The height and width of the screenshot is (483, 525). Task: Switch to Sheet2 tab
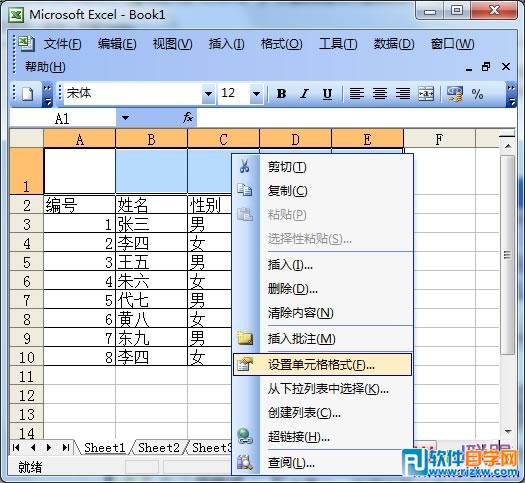(159, 448)
